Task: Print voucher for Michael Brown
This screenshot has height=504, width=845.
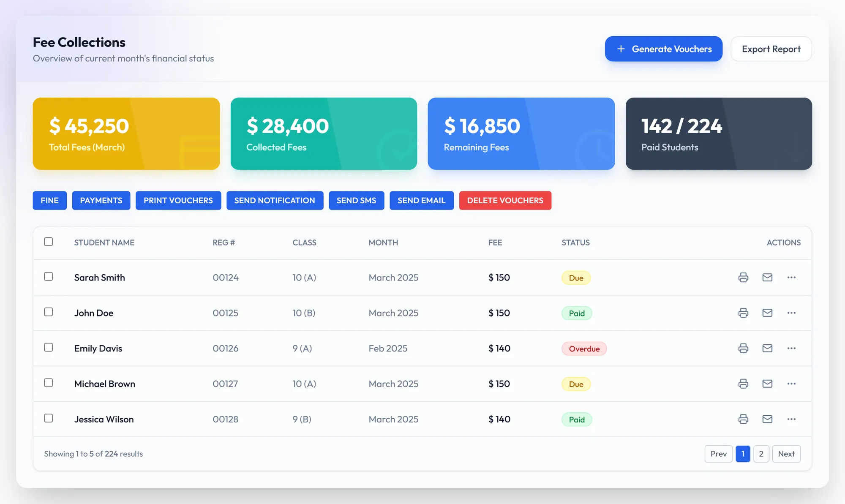Action: click(743, 384)
